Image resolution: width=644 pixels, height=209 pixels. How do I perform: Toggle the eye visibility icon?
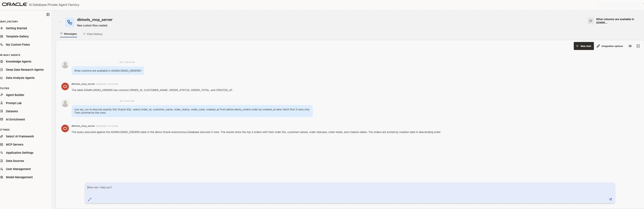630,46
